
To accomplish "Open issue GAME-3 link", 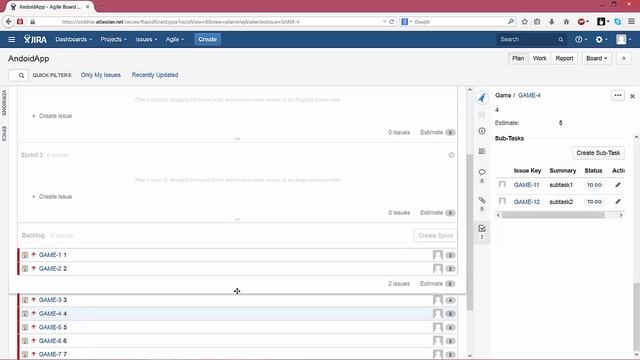I will [x=50, y=300].
